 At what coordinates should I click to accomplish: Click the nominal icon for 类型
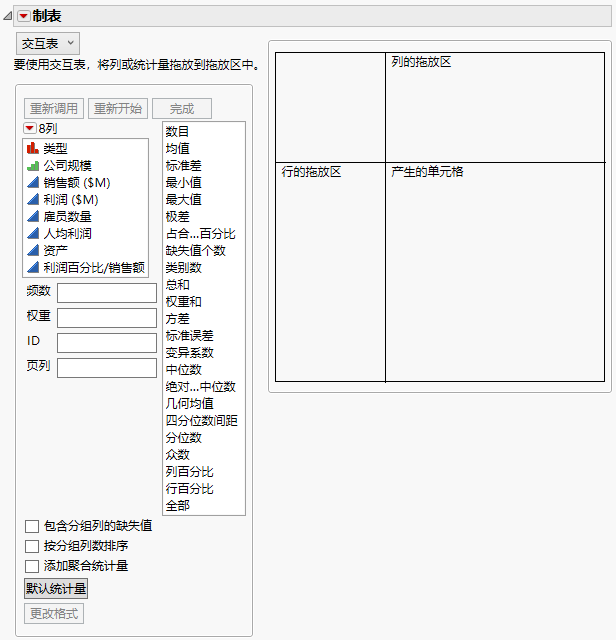33,148
